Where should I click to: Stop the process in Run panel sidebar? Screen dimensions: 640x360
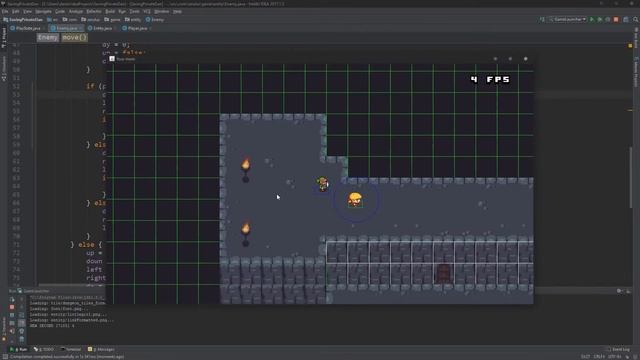[12, 307]
